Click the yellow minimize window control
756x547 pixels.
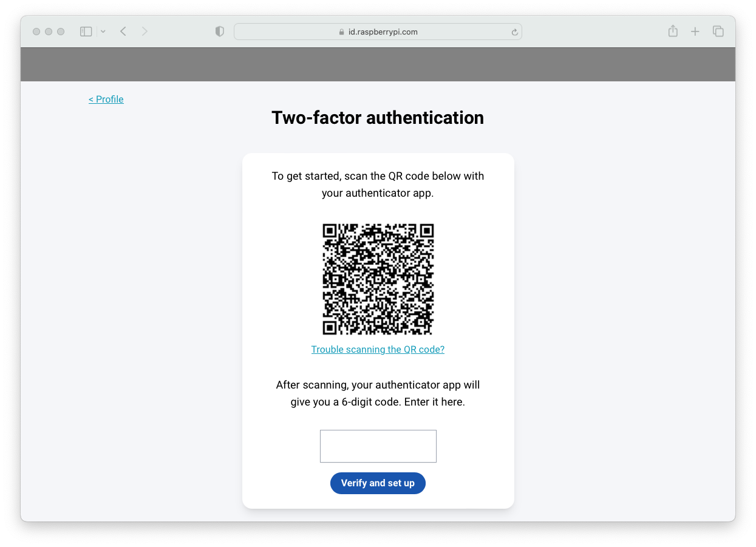pos(48,31)
